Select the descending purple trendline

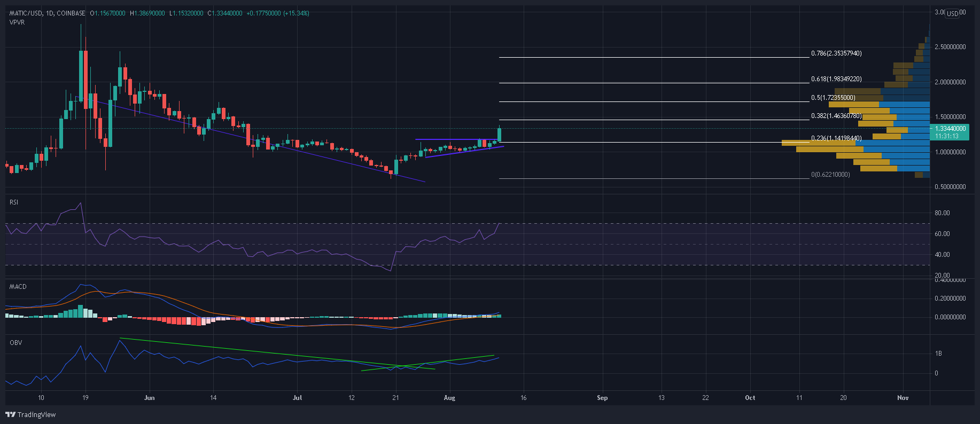tap(251, 139)
